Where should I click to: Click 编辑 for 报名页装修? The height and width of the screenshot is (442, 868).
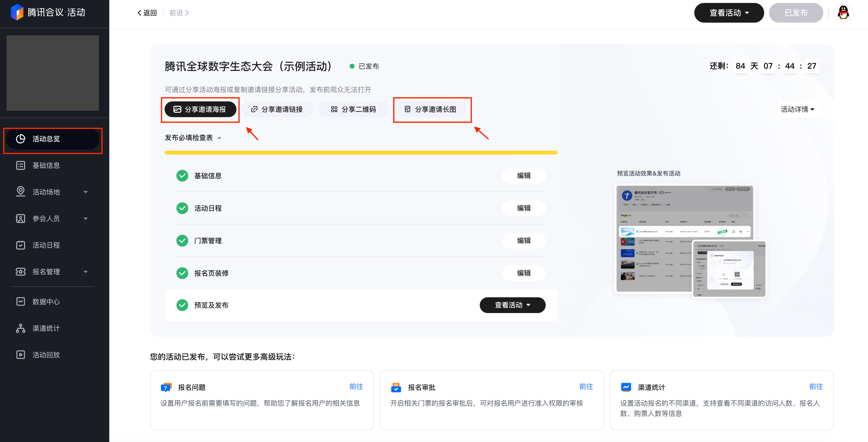pos(524,273)
